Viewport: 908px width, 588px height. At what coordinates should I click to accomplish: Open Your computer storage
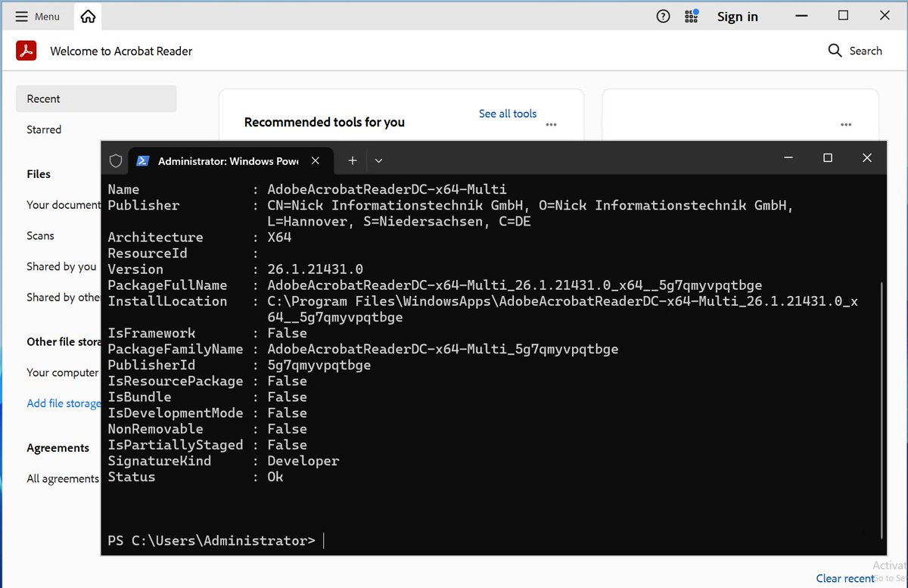[63, 372]
